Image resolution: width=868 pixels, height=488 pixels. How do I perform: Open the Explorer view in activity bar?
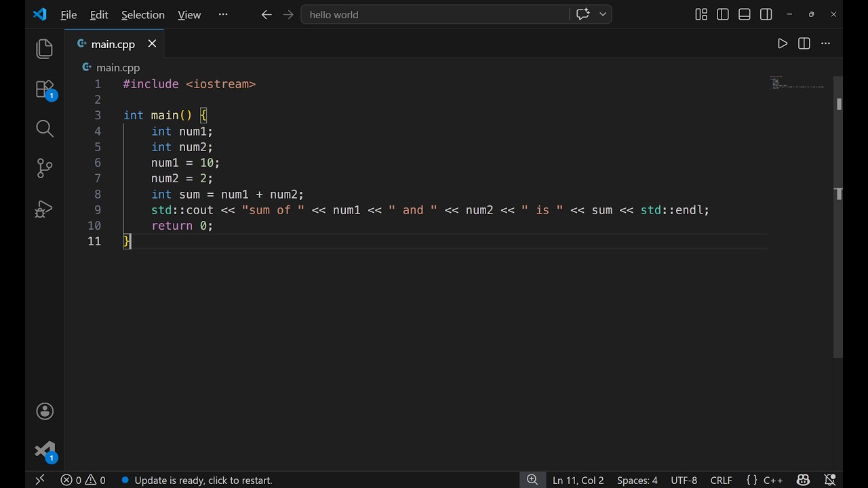point(45,49)
